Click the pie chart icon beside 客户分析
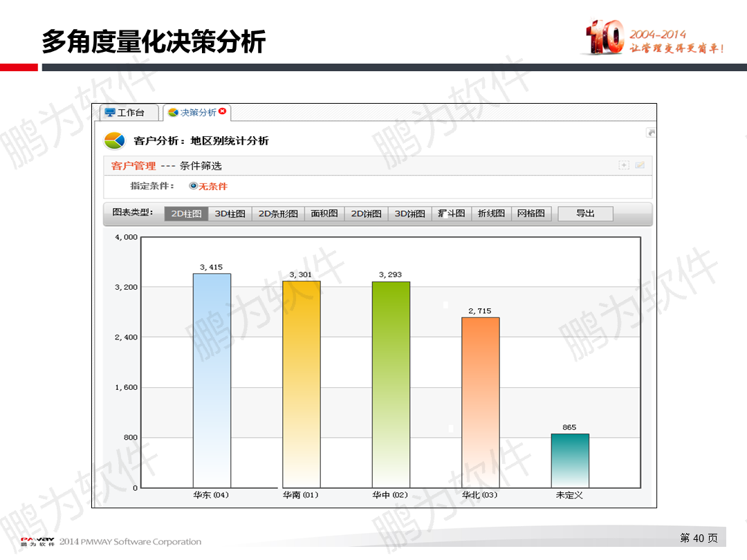Screen dimensions: 747x560 (x=114, y=140)
